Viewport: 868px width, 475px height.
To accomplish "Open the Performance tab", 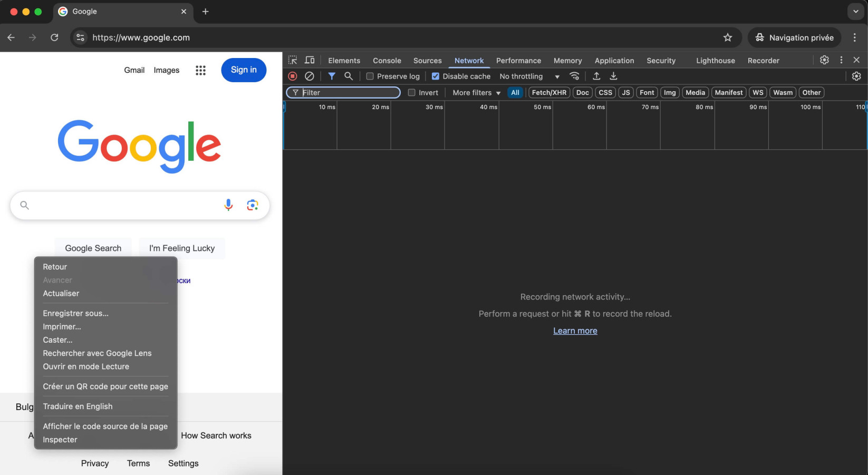I will pyautogui.click(x=518, y=61).
